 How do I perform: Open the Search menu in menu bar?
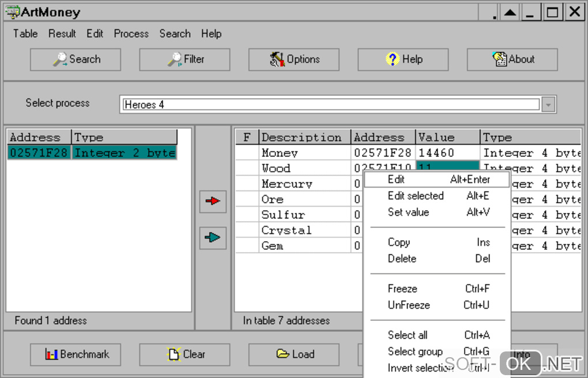[x=175, y=34]
